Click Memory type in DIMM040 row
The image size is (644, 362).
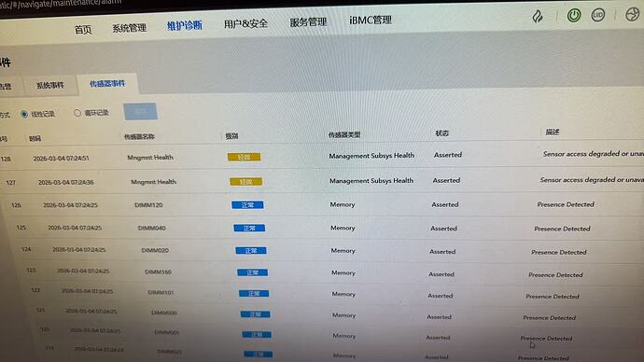[x=343, y=228]
